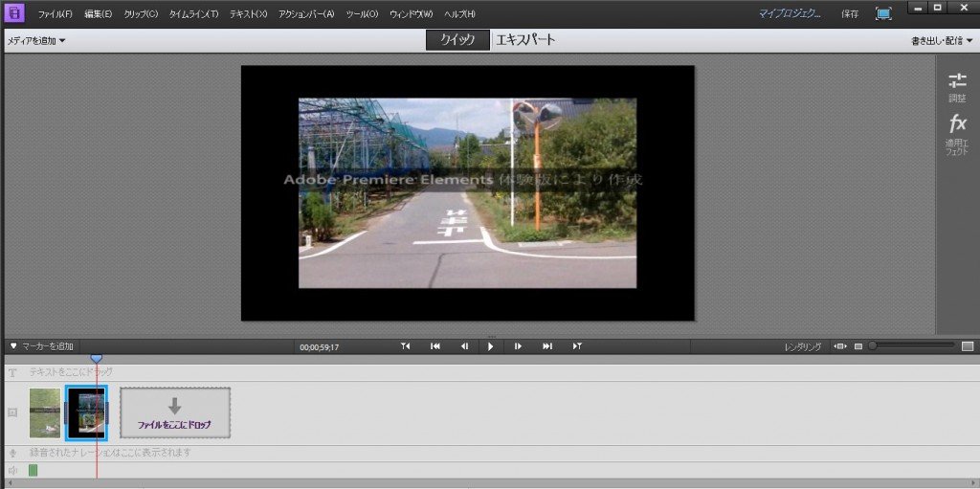Image resolution: width=980 pixels, height=489 pixels.
Task: Click the 00;00;59;17 timecode field
Action: [320, 347]
